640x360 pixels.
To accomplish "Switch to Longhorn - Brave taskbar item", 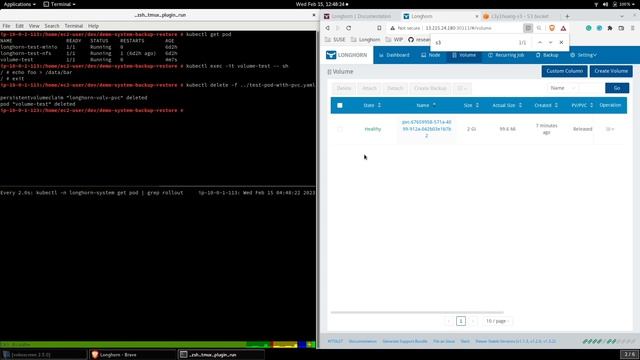I will [133, 355].
